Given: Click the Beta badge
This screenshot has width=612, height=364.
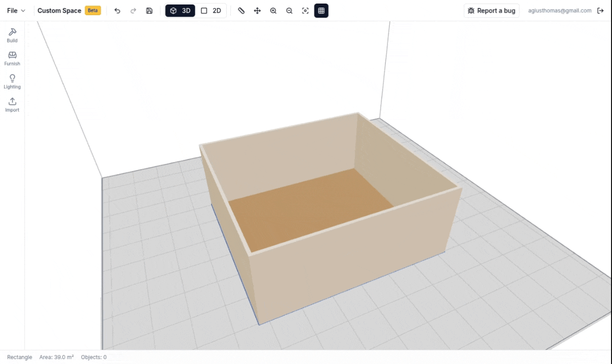Looking at the screenshot, I should point(93,11).
